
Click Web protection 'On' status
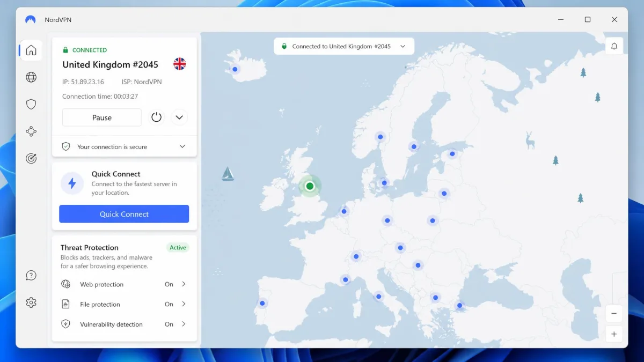point(169,284)
